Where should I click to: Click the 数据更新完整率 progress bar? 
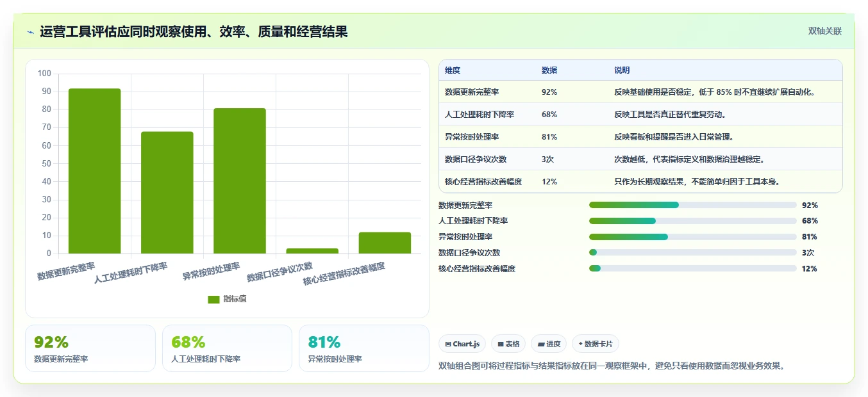point(692,205)
